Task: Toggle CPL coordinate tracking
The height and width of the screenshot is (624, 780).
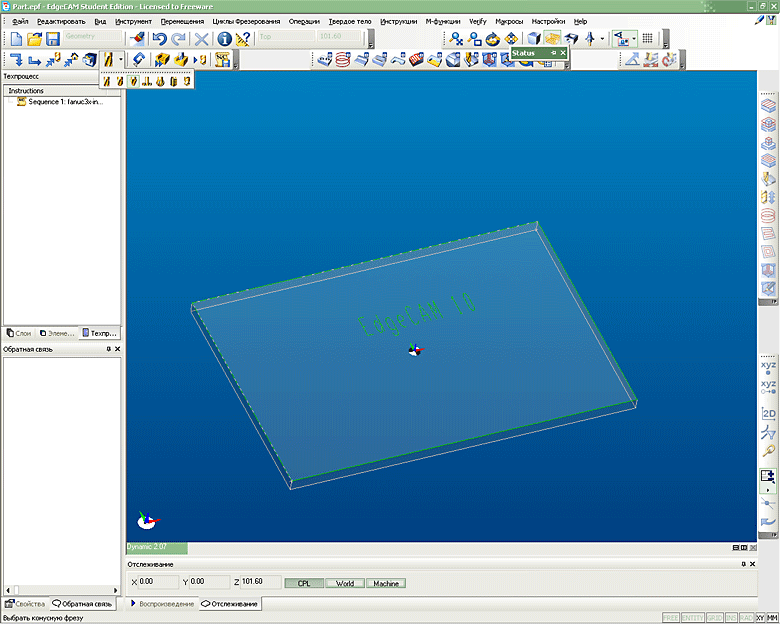Action: [304, 583]
